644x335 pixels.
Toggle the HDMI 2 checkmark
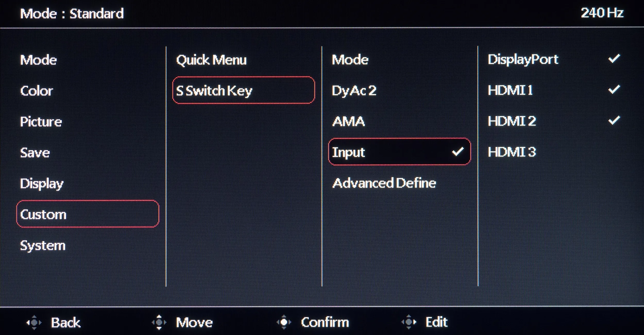point(614,120)
